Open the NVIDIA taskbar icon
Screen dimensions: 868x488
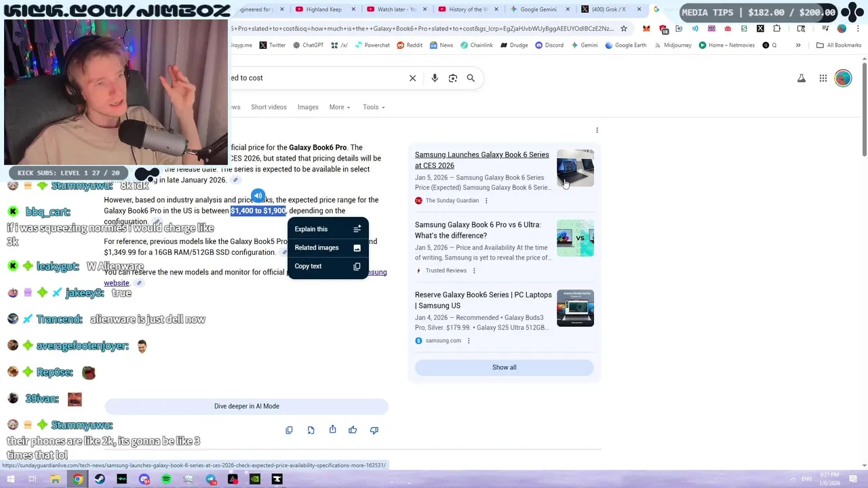pos(254,479)
